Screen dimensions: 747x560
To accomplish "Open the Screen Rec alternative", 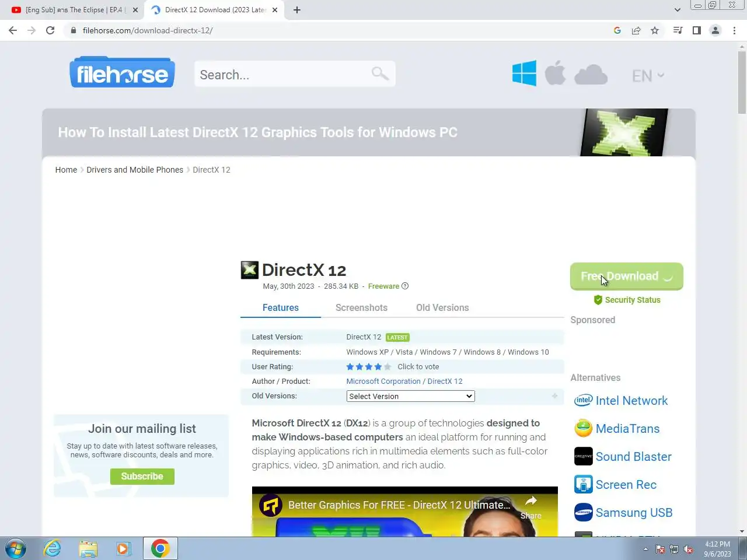I will 626,485.
